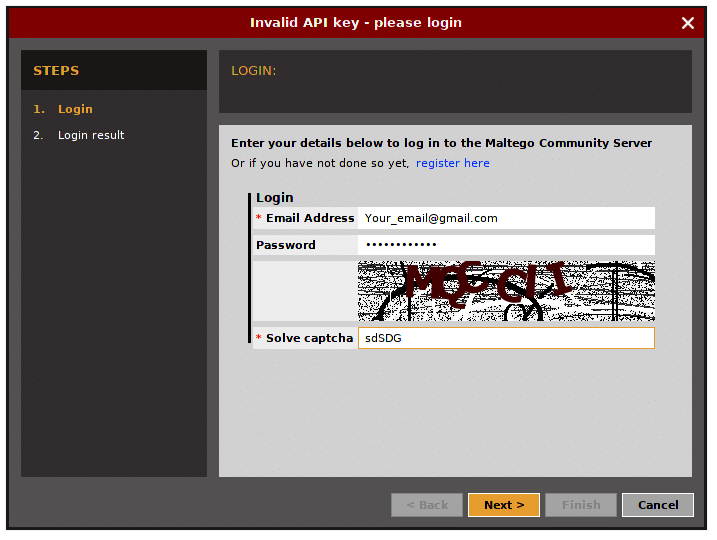Click the STEPS panel heading
Screen dimensions: 717x540
56,71
